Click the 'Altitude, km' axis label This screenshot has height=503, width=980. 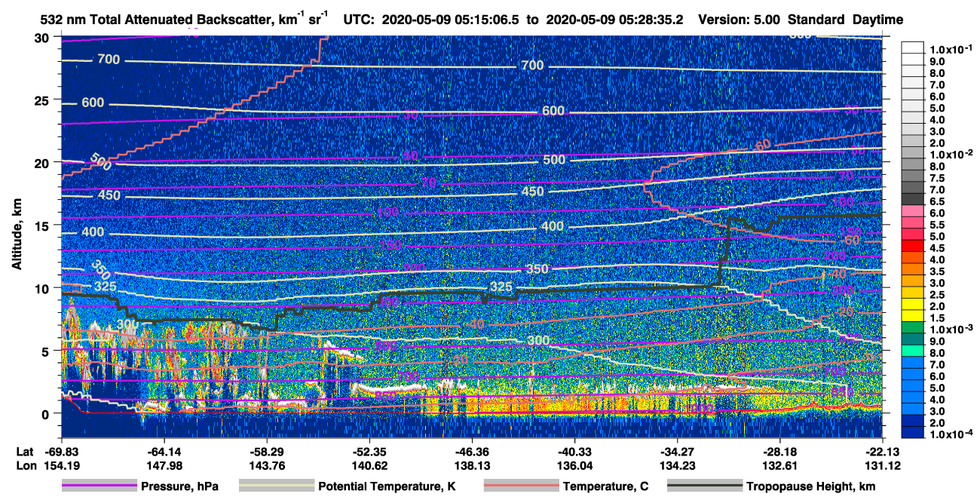[x=17, y=236]
